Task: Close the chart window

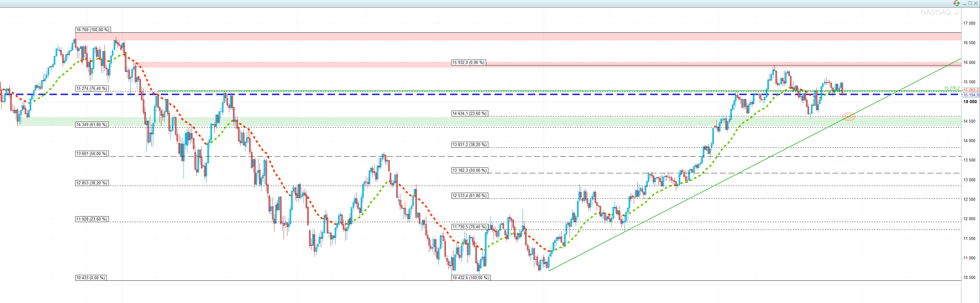Action: pyautogui.click(x=975, y=3)
